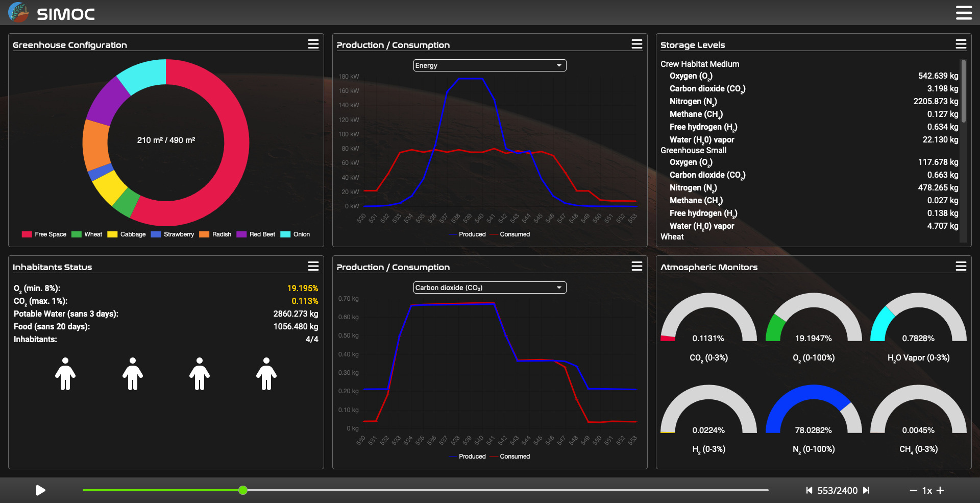Skip to the last simulation step
980x503 pixels.
pyautogui.click(x=866, y=490)
